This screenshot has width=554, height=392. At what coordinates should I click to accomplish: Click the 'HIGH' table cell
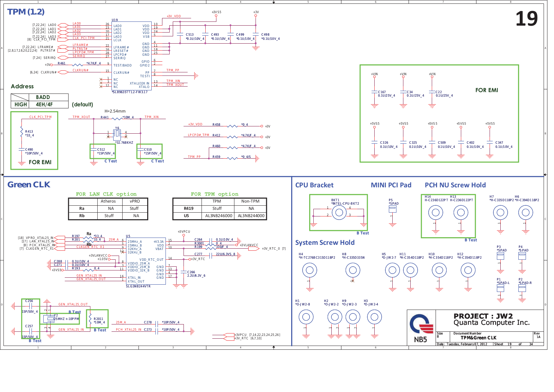(21, 105)
